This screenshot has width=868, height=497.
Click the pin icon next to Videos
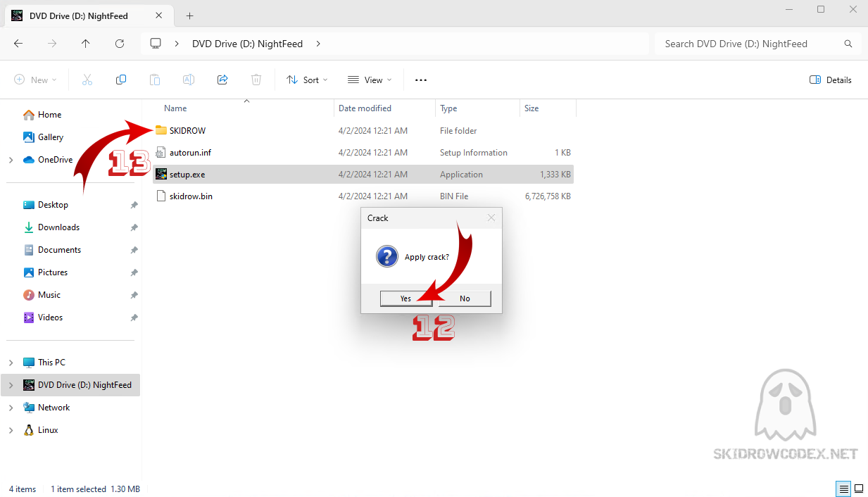[134, 317]
